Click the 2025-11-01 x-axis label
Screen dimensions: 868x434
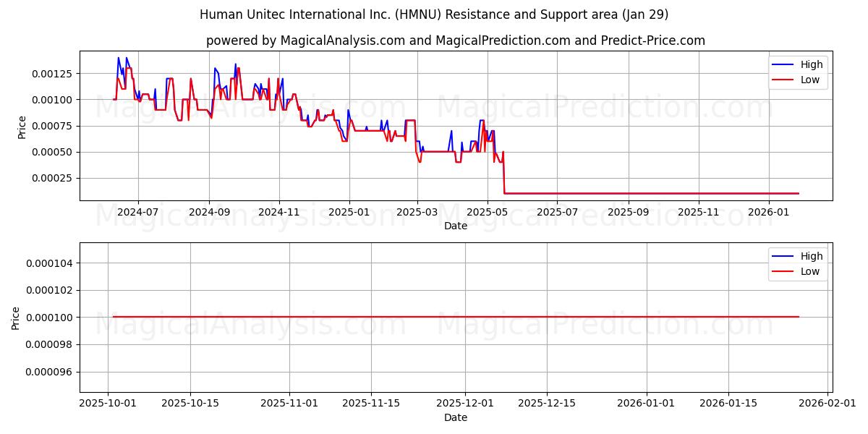click(x=289, y=404)
